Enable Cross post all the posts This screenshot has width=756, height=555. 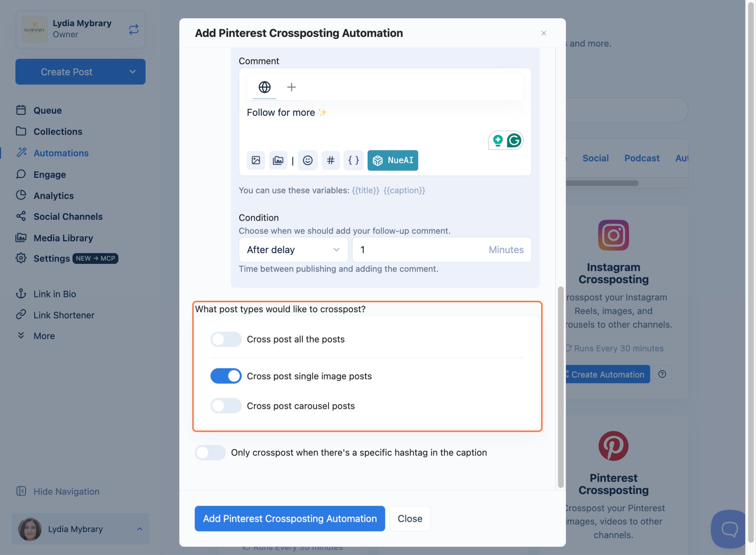point(226,339)
